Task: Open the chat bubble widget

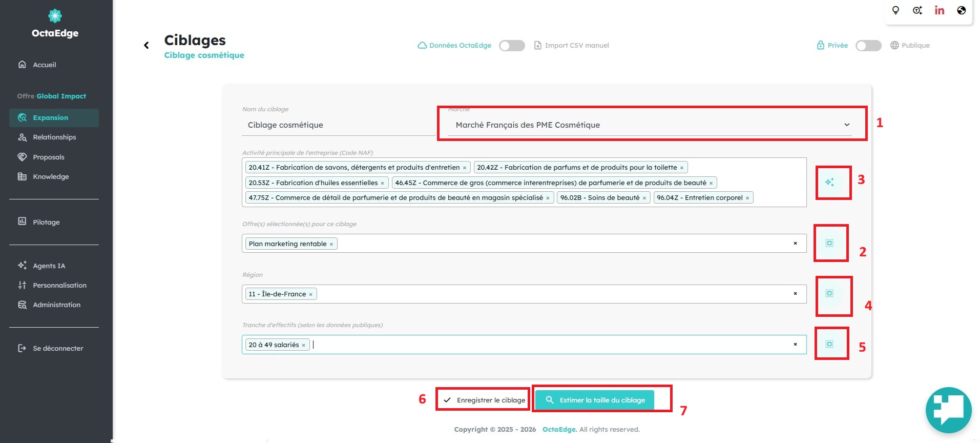Action: (x=948, y=410)
